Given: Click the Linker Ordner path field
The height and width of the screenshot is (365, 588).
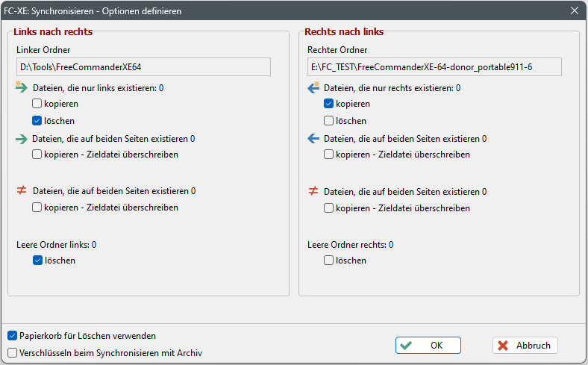Looking at the screenshot, I should click(143, 67).
